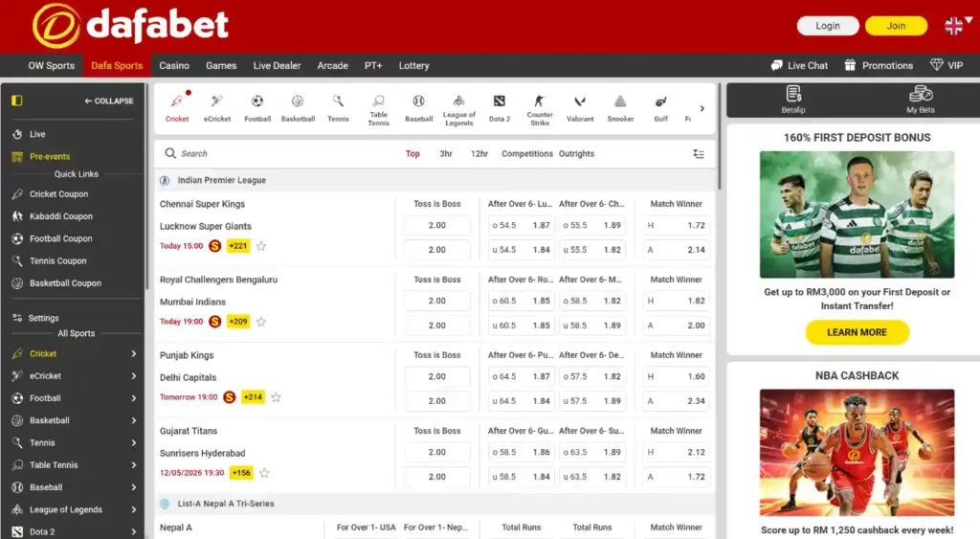Open the Betslip panel icon
This screenshot has height=539, width=980.
click(x=793, y=94)
